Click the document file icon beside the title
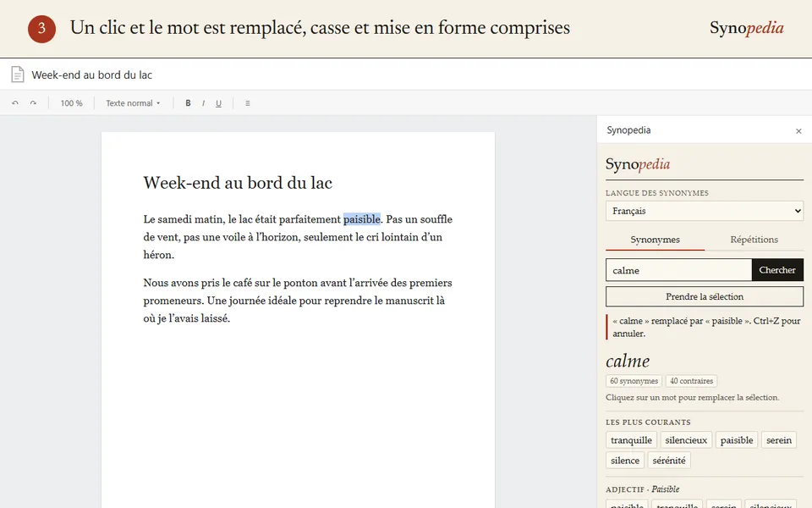 tap(18, 75)
